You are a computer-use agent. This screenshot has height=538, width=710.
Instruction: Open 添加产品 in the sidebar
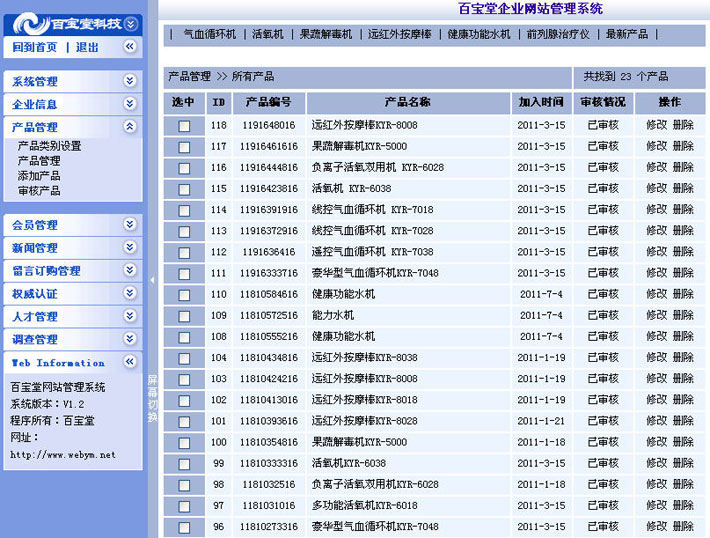39,176
